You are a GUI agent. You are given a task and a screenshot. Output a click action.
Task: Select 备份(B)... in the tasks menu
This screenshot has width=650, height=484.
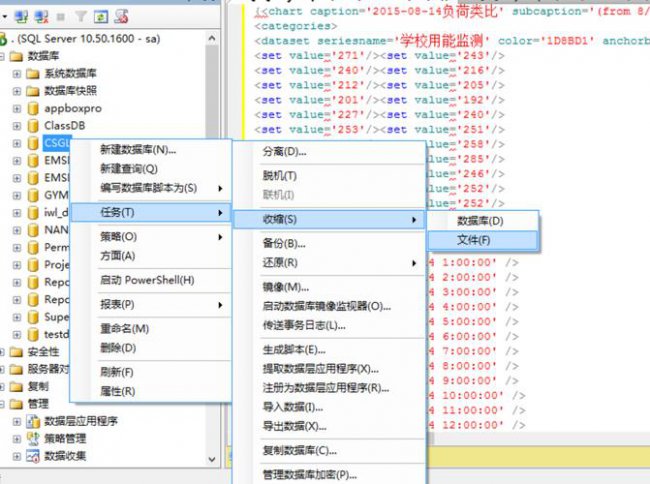pos(284,244)
